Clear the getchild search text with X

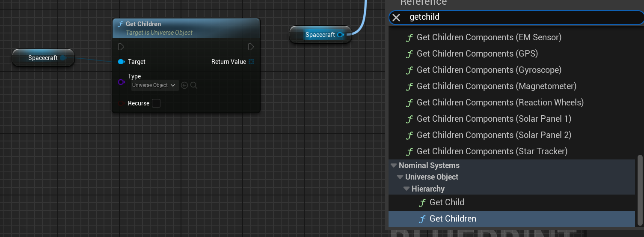click(396, 18)
